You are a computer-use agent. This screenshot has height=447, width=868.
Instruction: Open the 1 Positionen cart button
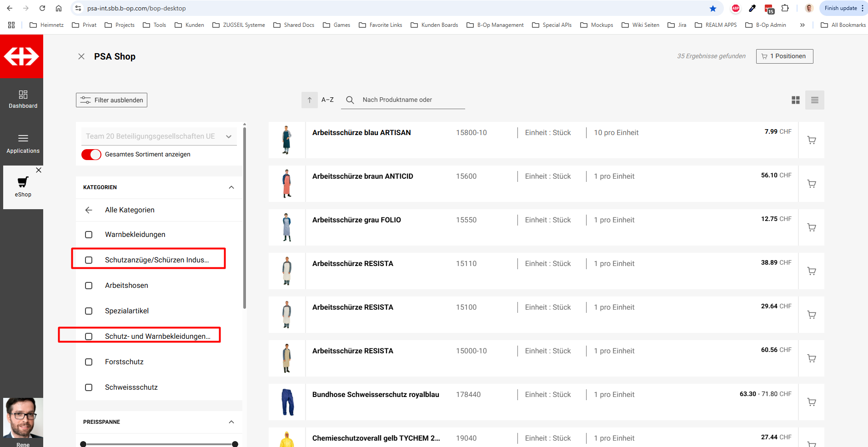tap(784, 56)
